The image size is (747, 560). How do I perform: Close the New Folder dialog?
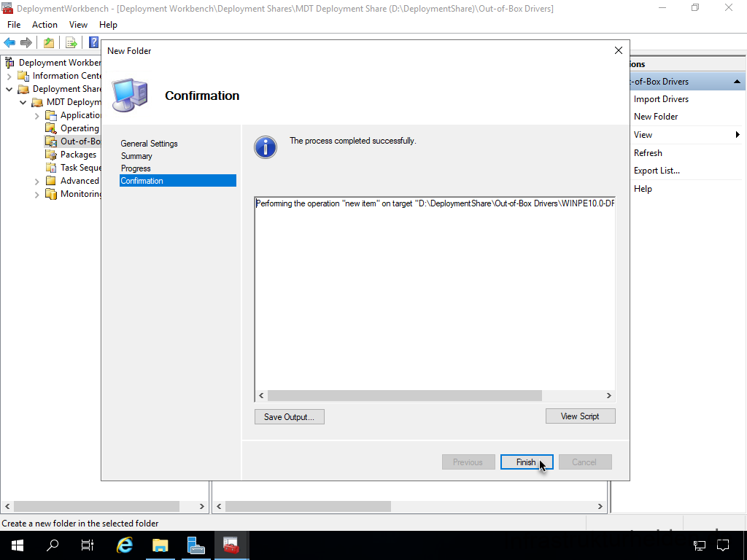point(619,50)
